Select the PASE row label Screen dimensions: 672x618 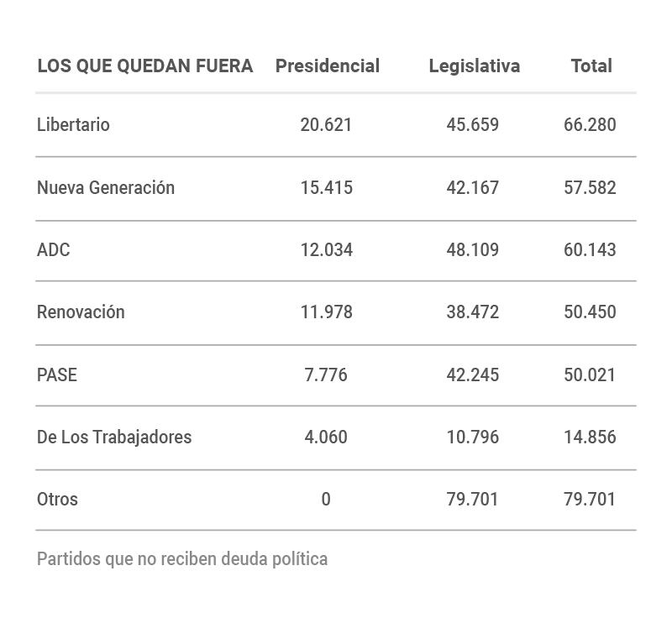click(x=57, y=374)
